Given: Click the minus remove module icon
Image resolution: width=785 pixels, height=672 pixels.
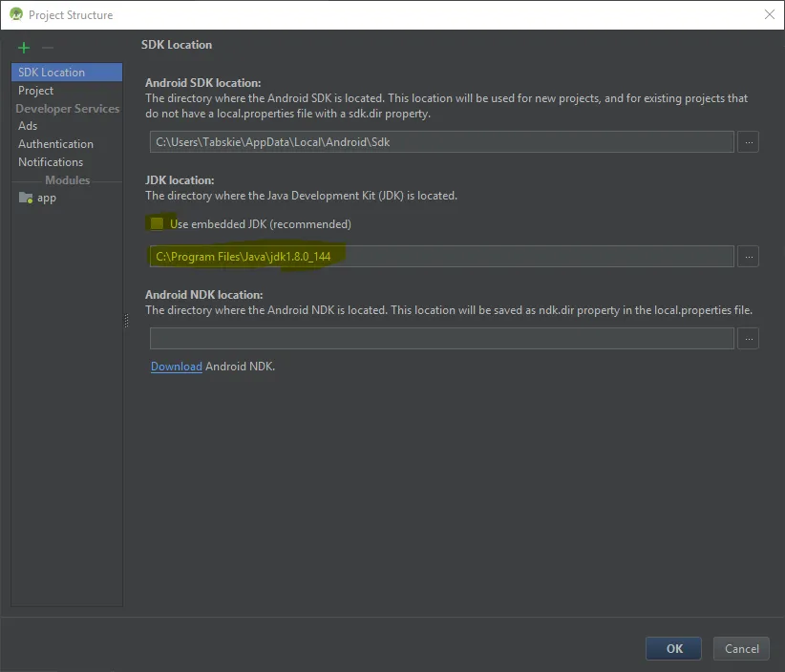Looking at the screenshot, I should [48, 48].
